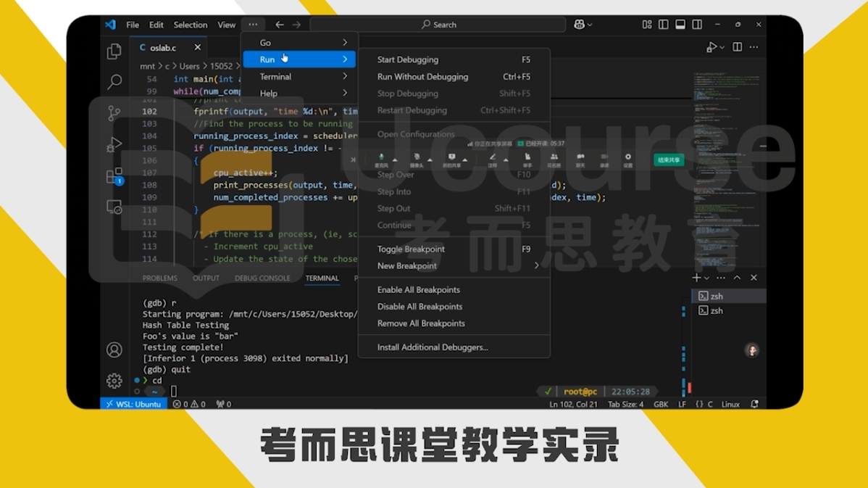The image size is (868, 488).
Task: Open the Accounts menu icon
Action: click(x=114, y=350)
